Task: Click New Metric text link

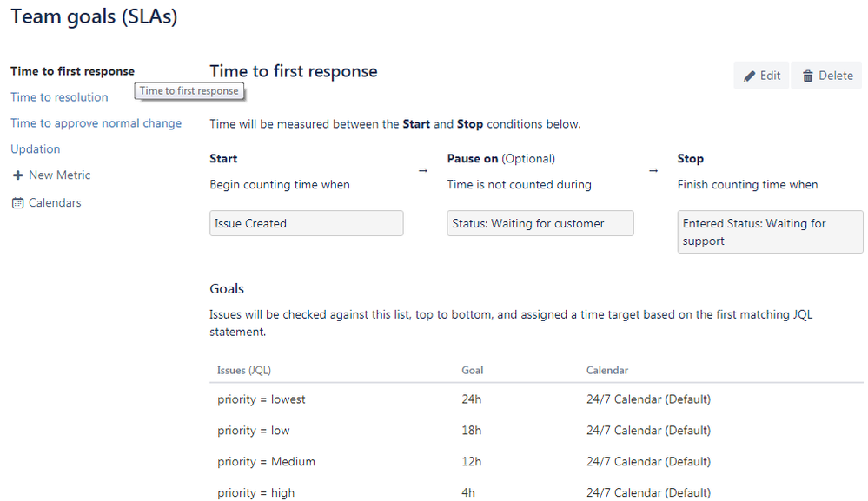Action: (59, 175)
